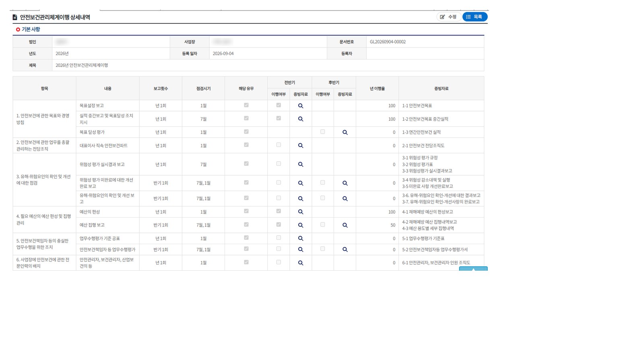This screenshot has height=362, width=644.
Task: Click the title 2026년 안전보건관리체계이행
Action: (x=82, y=65)
